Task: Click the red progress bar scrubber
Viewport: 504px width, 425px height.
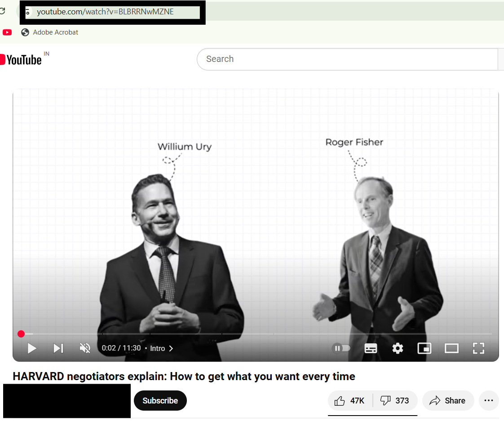Action: [x=21, y=334]
